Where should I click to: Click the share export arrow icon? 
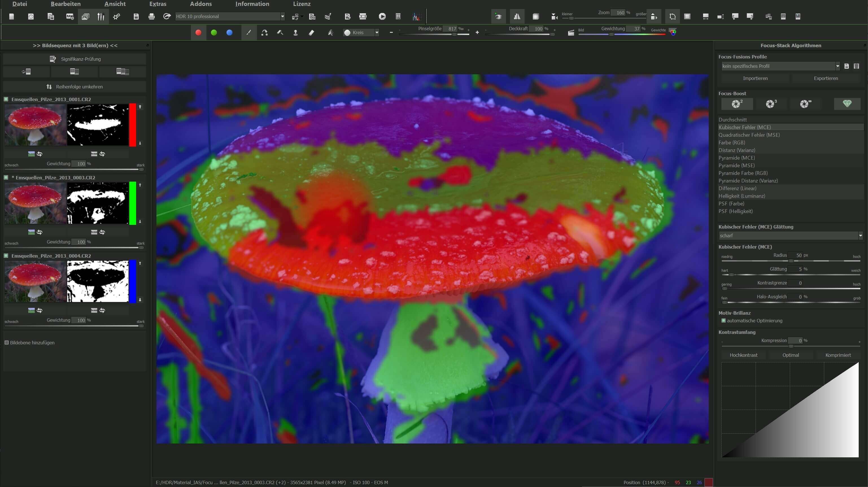pos(167,16)
